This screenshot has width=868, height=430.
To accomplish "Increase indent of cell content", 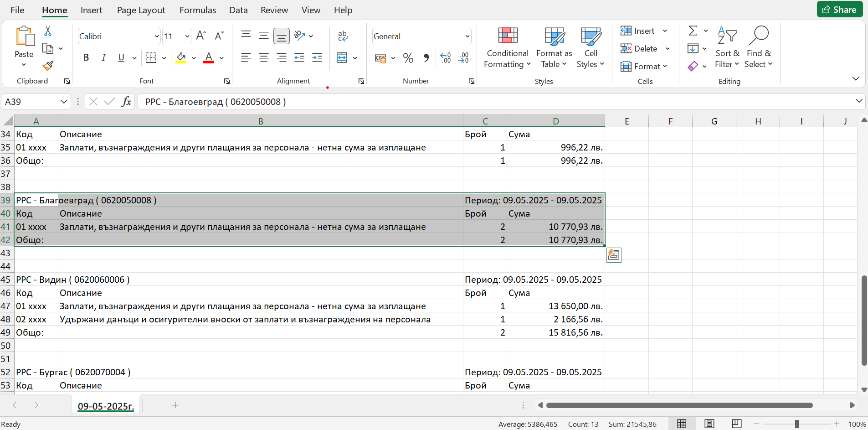I will click(x=317, y=57).
